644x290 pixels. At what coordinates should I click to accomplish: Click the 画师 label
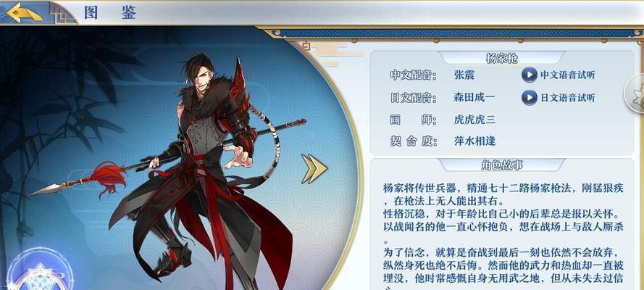tap(413, 120)
